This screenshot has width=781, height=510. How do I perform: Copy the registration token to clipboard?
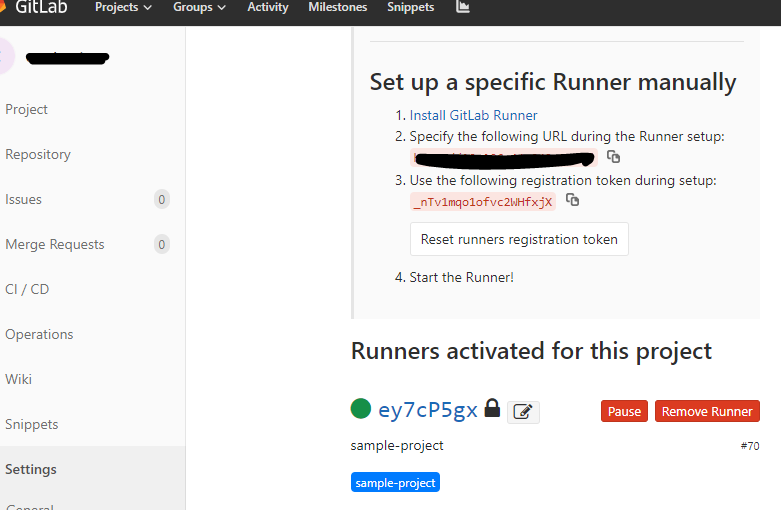tap(572, 200)
